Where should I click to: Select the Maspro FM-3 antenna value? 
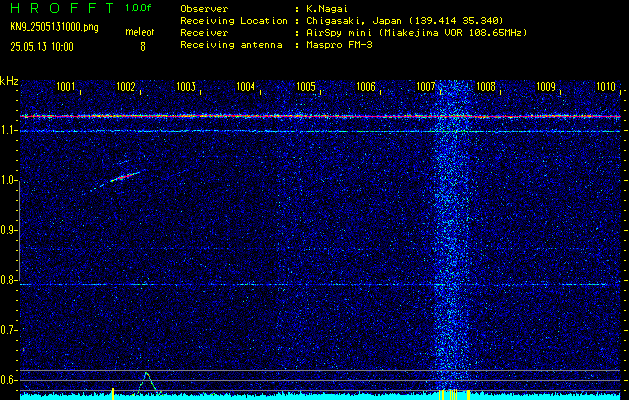(x=339, y=45)
